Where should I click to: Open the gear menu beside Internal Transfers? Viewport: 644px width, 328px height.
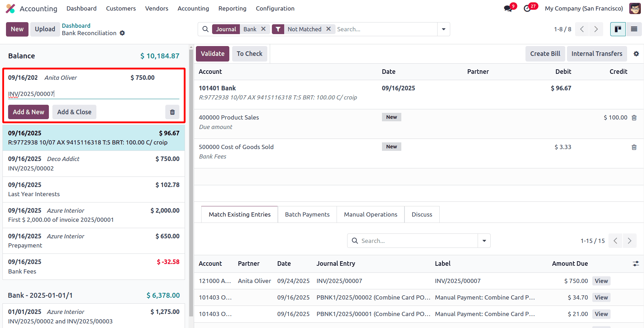point(636,54)
